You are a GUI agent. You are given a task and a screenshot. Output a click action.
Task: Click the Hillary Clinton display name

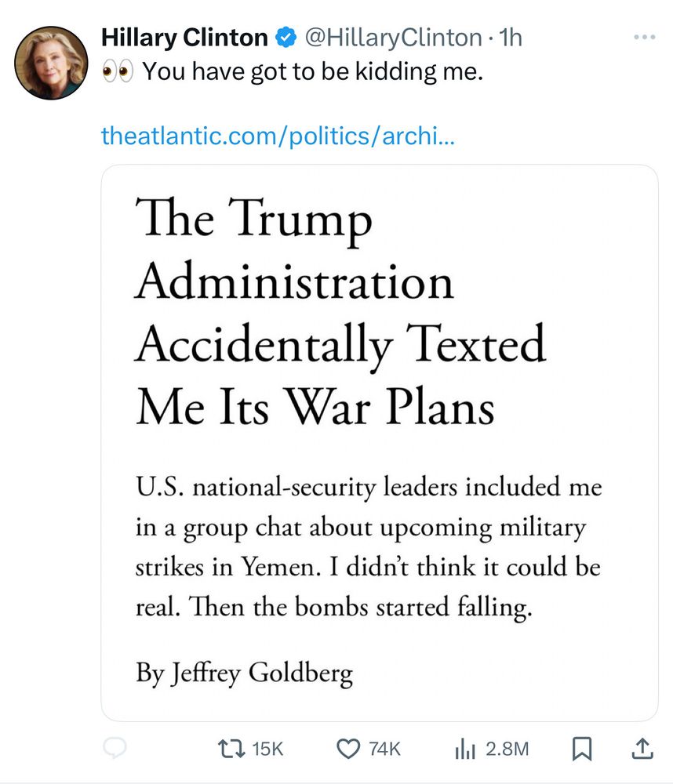point(185,37)
